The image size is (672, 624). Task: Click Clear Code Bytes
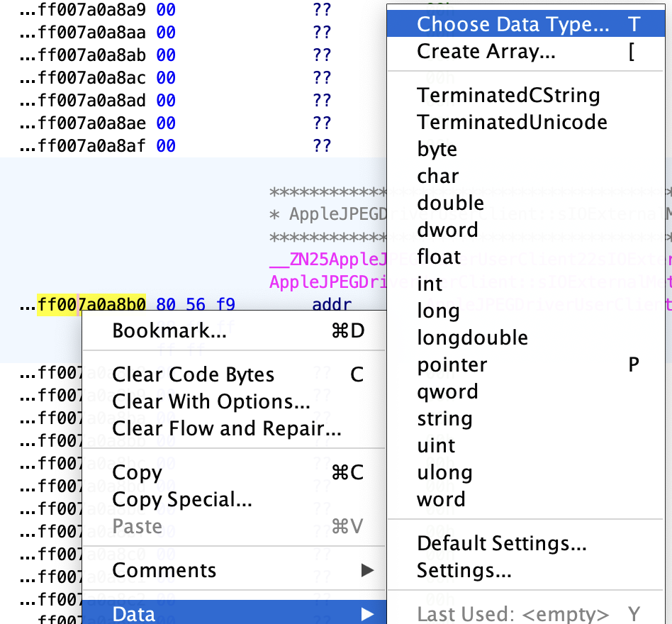point(193,374)
